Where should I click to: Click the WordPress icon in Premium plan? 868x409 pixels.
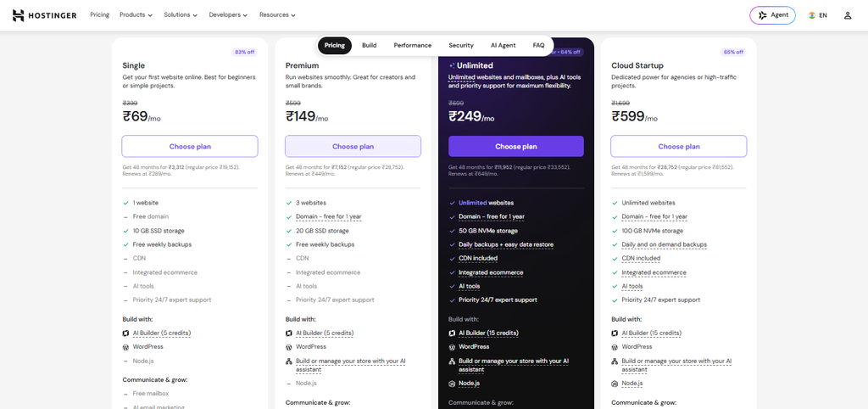[288, 347]
